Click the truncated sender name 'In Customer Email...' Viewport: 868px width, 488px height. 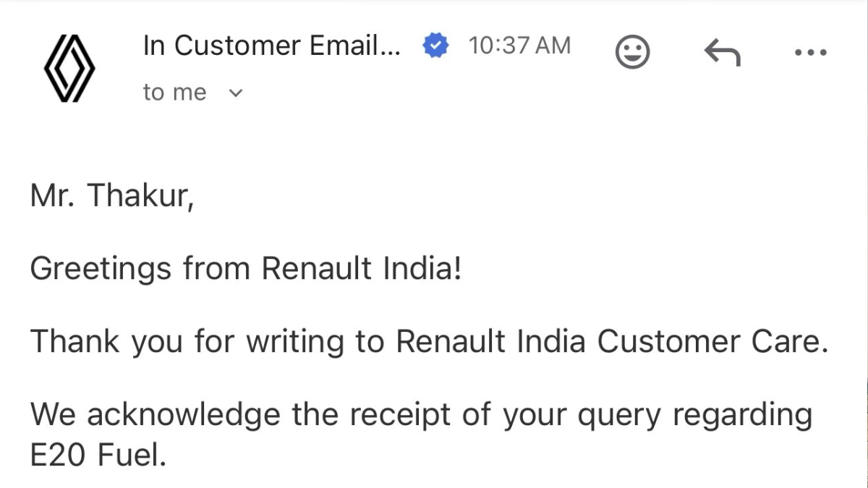click(271, 45)
